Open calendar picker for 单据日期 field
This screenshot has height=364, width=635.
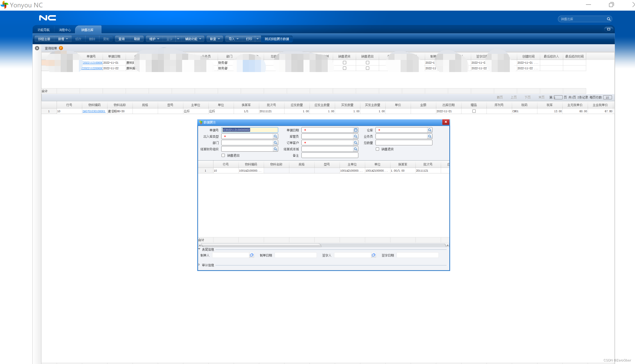(356, 130)
